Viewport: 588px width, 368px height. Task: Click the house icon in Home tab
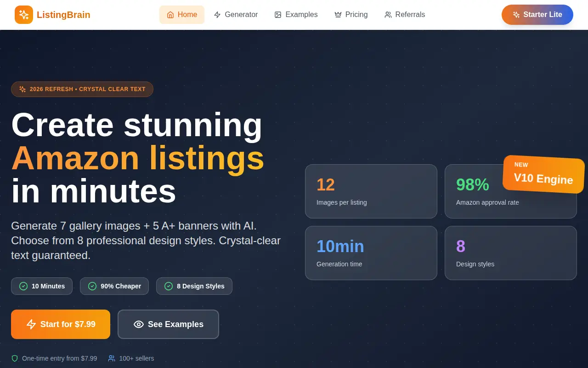(x=170, y=15)
